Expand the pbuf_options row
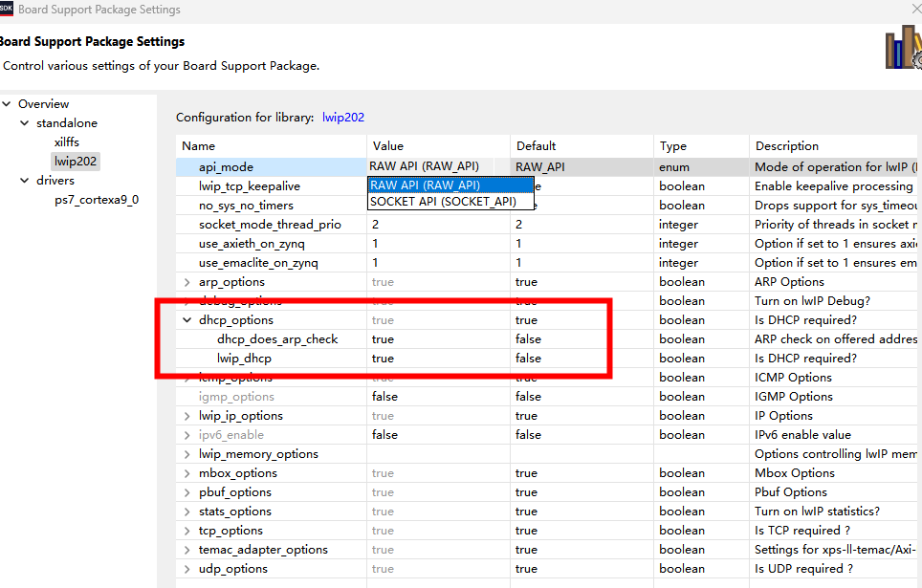 (x=187, y=492)
